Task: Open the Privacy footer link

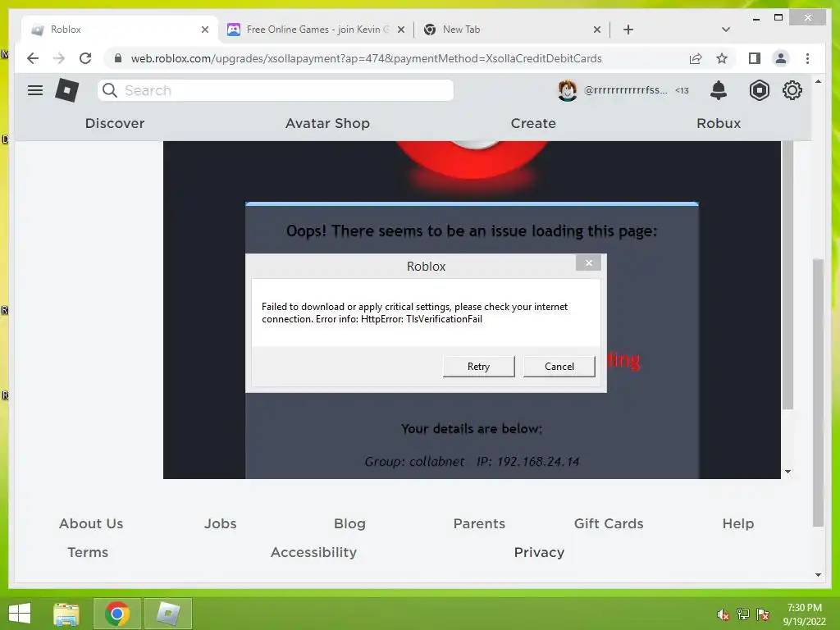Action: coord(539,552)
